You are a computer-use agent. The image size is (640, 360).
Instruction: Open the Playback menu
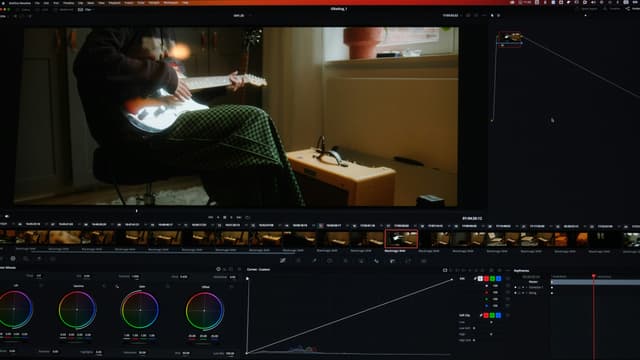click(114, 2)
